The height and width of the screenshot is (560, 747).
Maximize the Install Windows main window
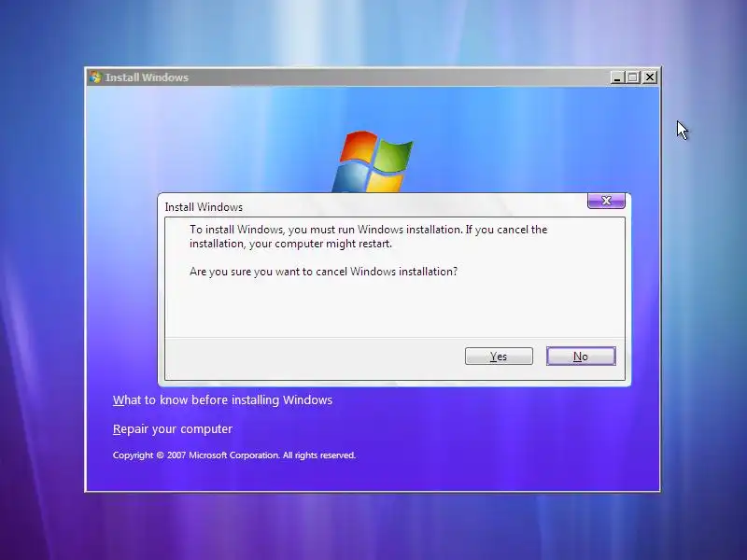(x=633, y=77)
